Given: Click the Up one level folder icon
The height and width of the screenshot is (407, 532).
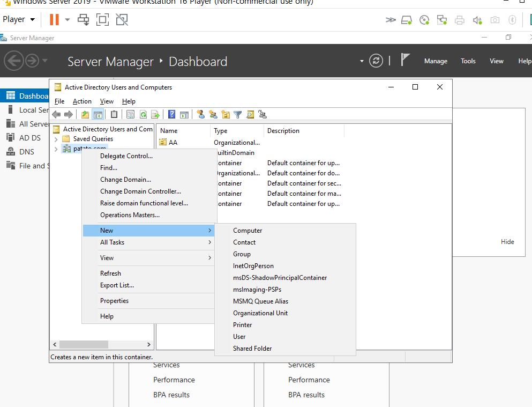Looking at the screenshot, I should [x=85, y=115].
